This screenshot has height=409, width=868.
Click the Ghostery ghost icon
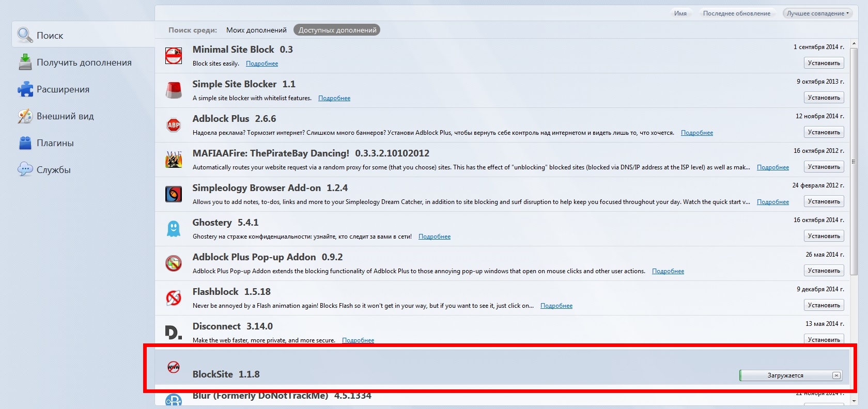(x=174, y=229)
